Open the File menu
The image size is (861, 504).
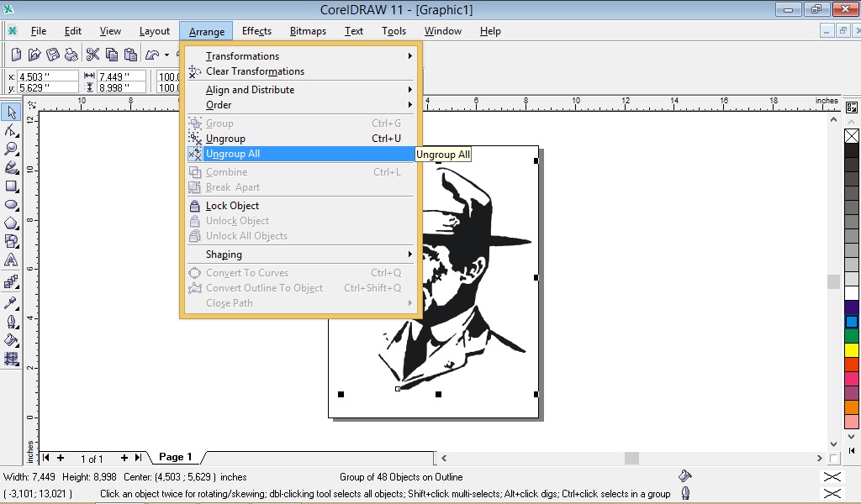pos(39,31)
